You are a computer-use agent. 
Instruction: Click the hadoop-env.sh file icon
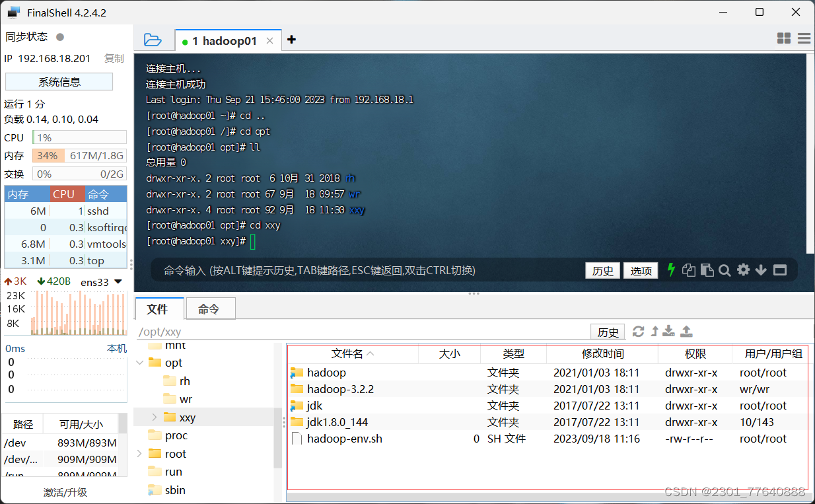[x=297, y=439]
